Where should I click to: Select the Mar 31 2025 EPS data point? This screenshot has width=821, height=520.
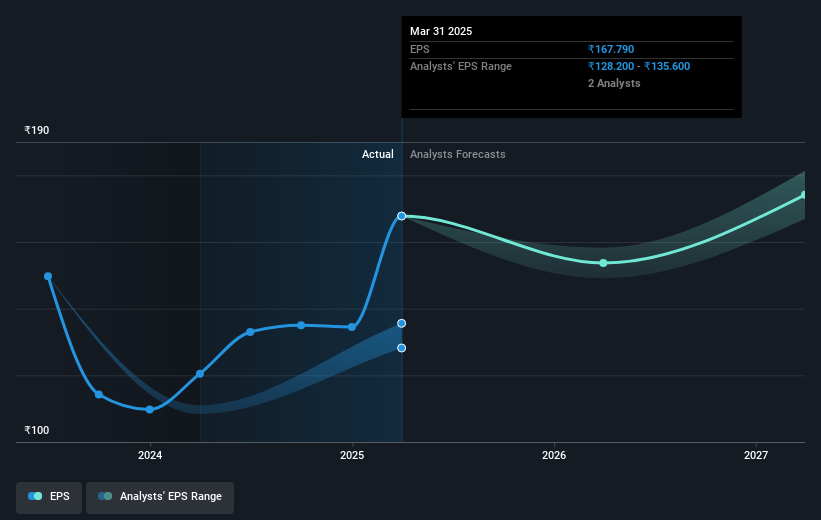pyautogui.click(x=402, y=216)
